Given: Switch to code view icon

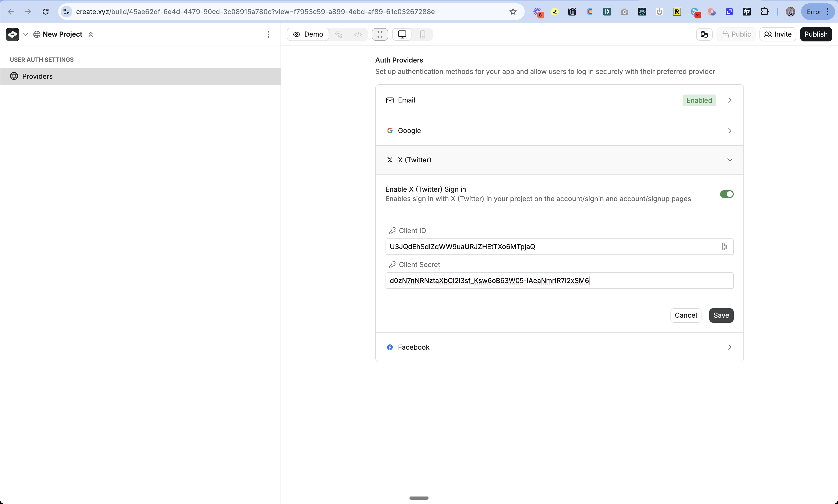Looking at the screenshot, I should tap(358, 34).
